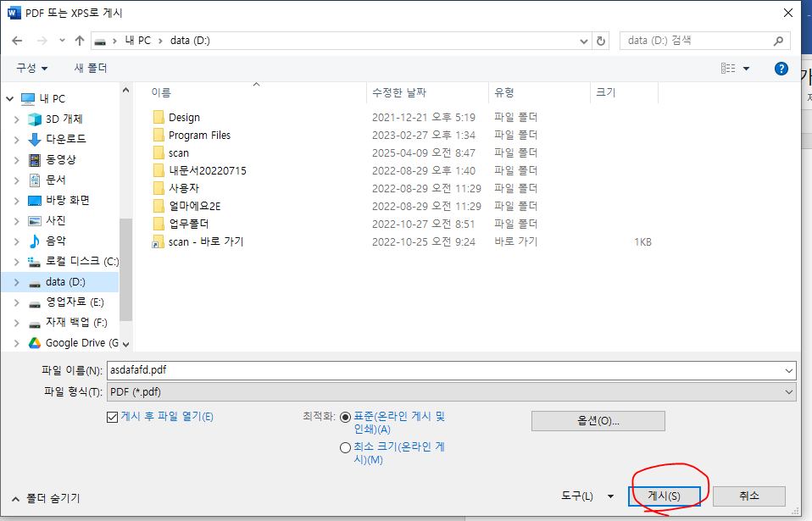Viewport: 812px width, 521px height.
Task: Click 폴더 숨기기 to hide folders
Action: [x=47, y=498]
